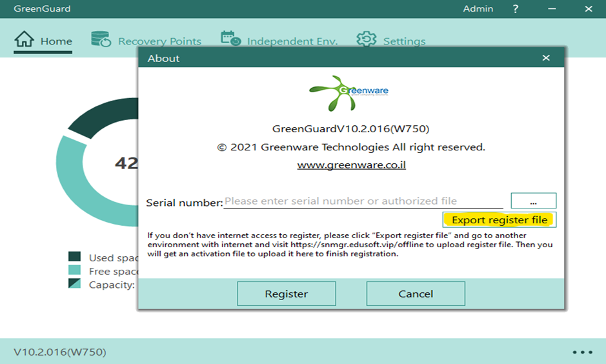Click the Recovery Points database icon
This screenshot has width=606, height=364.
coord(101,39)
